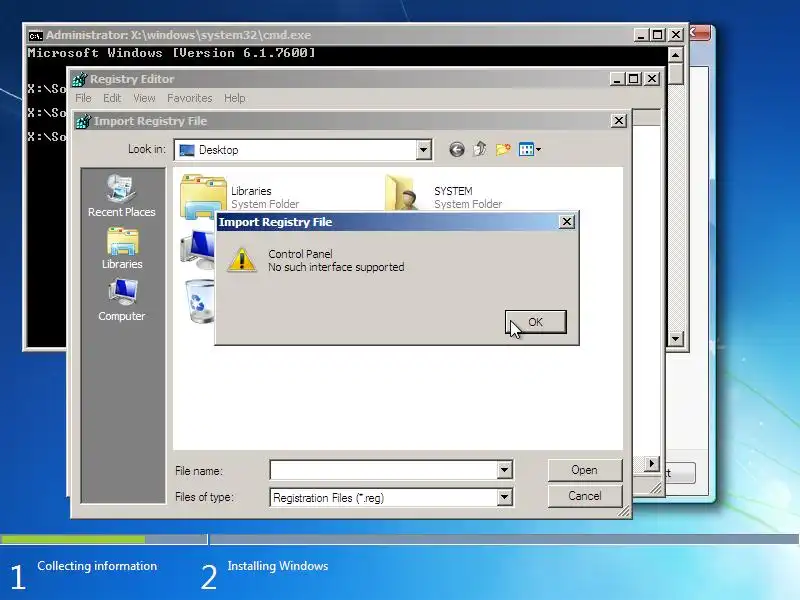Click the cmd.exe scrollbar down arrow

pyautogui.click(x=676, y=338)
